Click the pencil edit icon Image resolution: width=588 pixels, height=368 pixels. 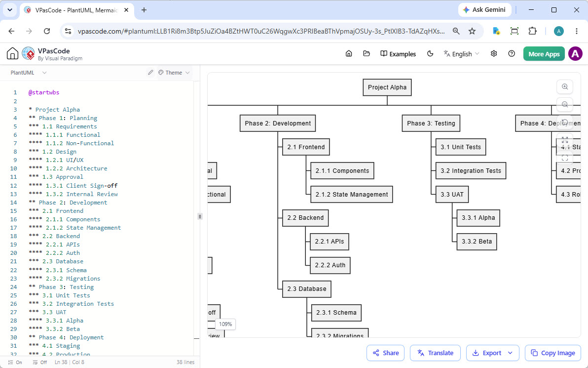click(150, 73)
